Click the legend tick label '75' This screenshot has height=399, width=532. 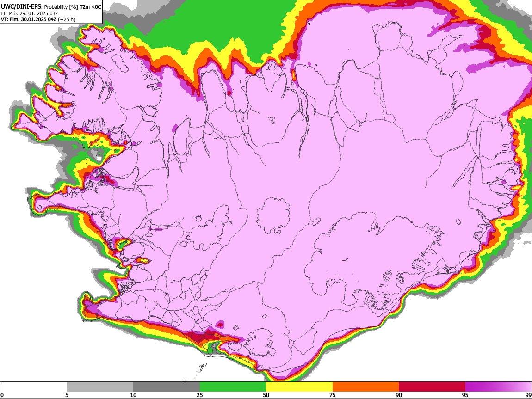(x=333, y=395)
